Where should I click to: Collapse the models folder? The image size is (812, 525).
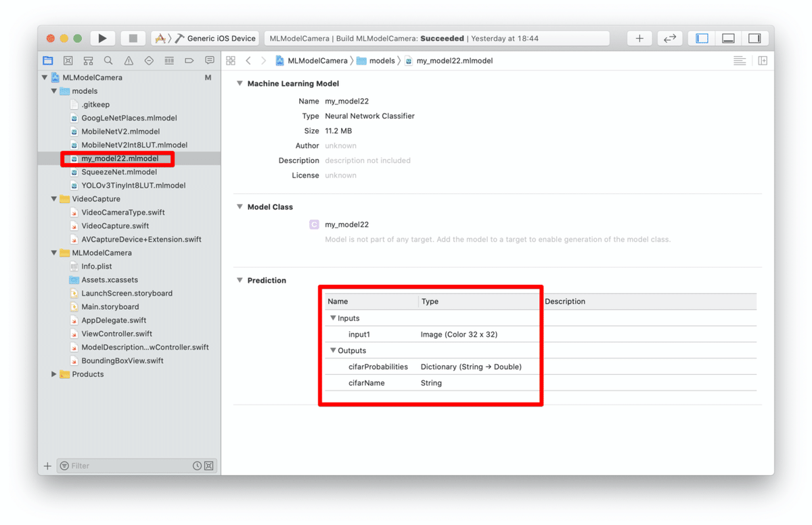click(54, 91)
